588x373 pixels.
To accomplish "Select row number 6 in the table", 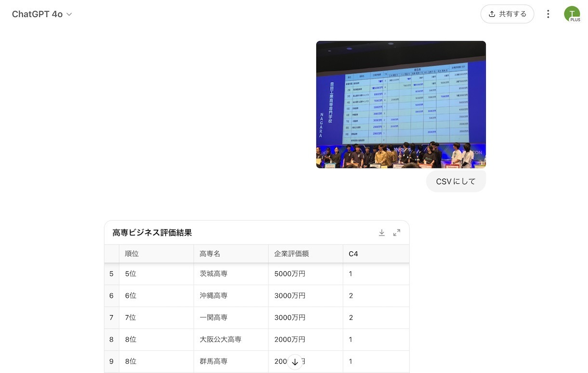I will [x=111, y=295].
